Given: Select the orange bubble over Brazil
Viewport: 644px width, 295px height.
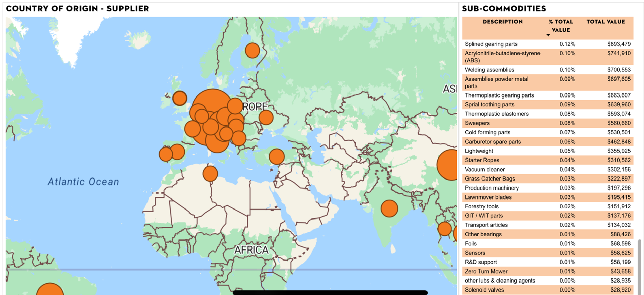Looking at the screenshot, I should pos(50,289).
